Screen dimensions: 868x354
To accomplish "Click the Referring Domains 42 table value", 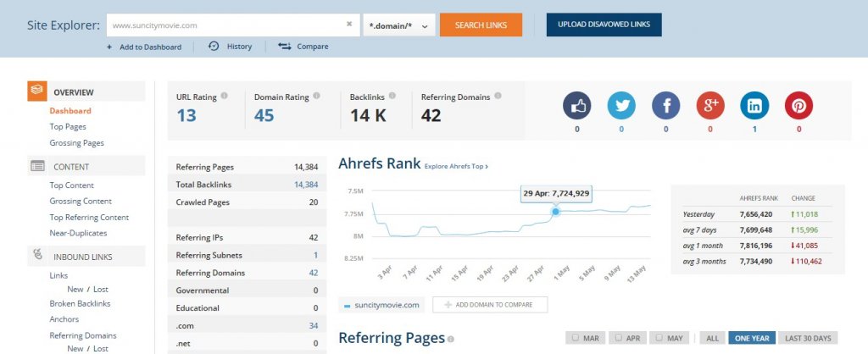I will pyautogui.click(x=314, y=273).
